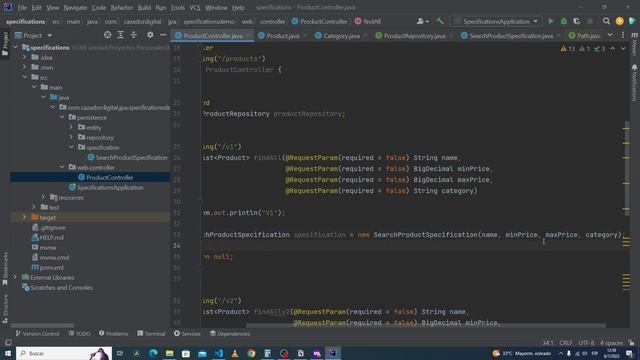Image resolution: width=640 pixels, height=360 pixels.
Task: Go to previous highlighted error arrow
Action: click(613, 49)
